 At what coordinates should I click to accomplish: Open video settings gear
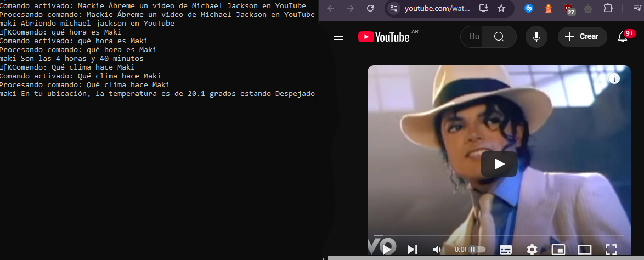pos(532,250)
